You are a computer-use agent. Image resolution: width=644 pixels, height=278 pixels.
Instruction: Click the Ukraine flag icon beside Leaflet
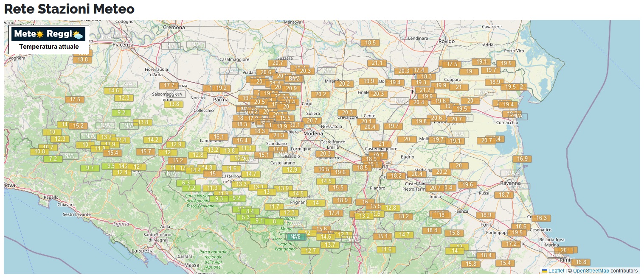pos(545,271)
